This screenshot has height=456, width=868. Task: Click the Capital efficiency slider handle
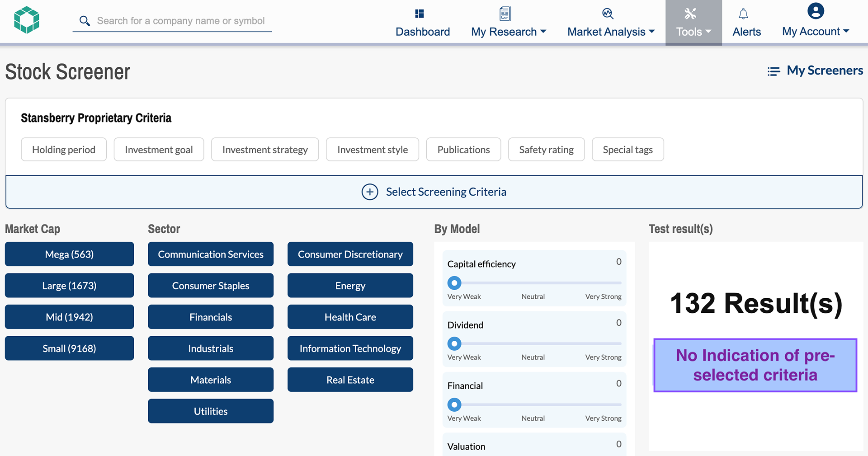(x=454, y=283)
